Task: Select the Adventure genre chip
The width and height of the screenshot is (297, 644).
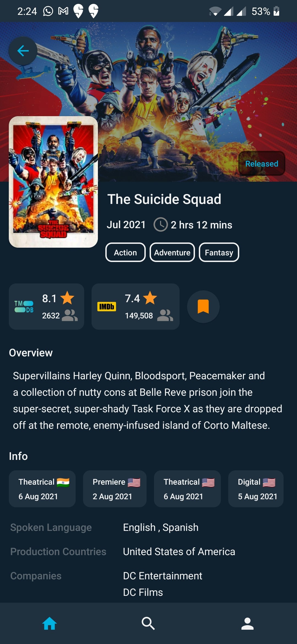Action: tap(172, 252)
